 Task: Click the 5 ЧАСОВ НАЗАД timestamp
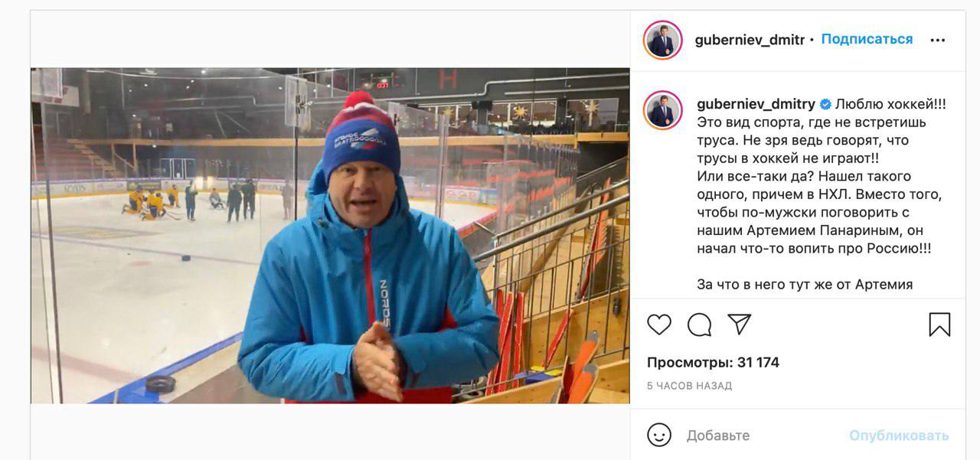click(689, 386)
